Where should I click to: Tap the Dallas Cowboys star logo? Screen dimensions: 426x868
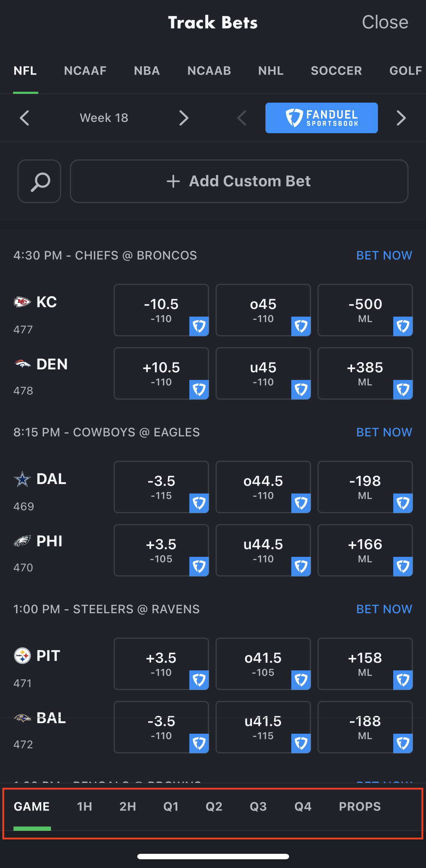point(22,479)
